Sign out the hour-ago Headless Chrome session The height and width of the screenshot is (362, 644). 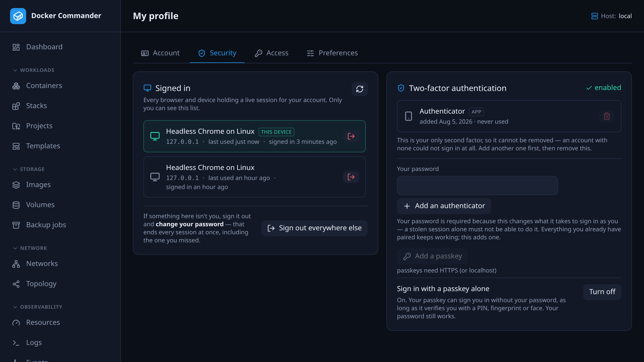(351, 177)
